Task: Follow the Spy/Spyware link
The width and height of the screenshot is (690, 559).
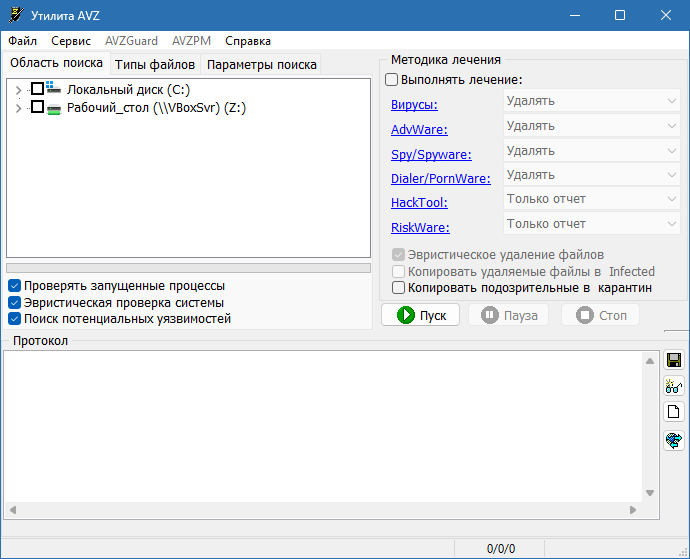Action: coord(431,154)
